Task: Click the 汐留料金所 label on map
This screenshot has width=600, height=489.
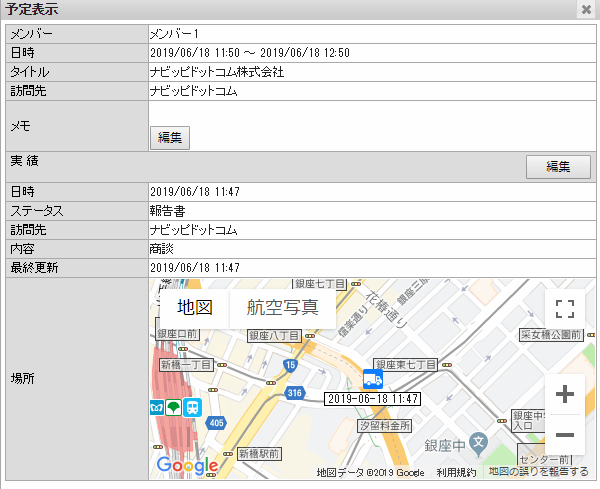Action: click(x=385, y=426)
